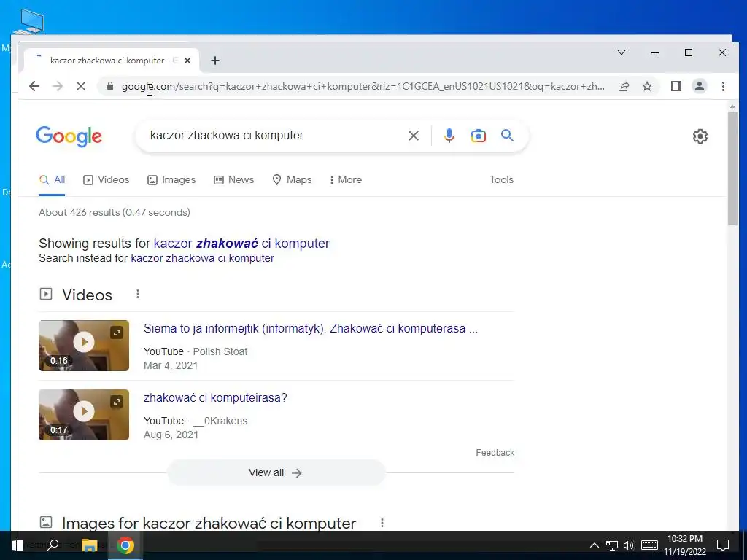Start search by voice
The width and height of the screenshot is (747, 560).
(449, 136)
